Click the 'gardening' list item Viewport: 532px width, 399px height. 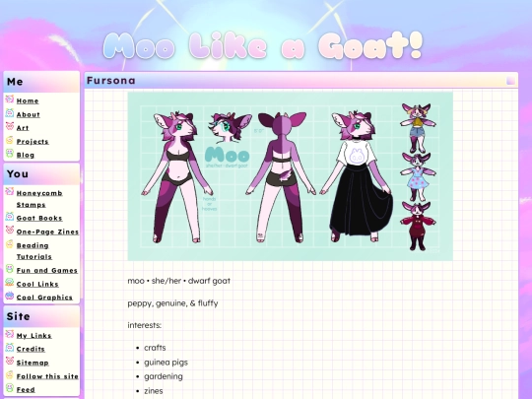click(164, 376)
